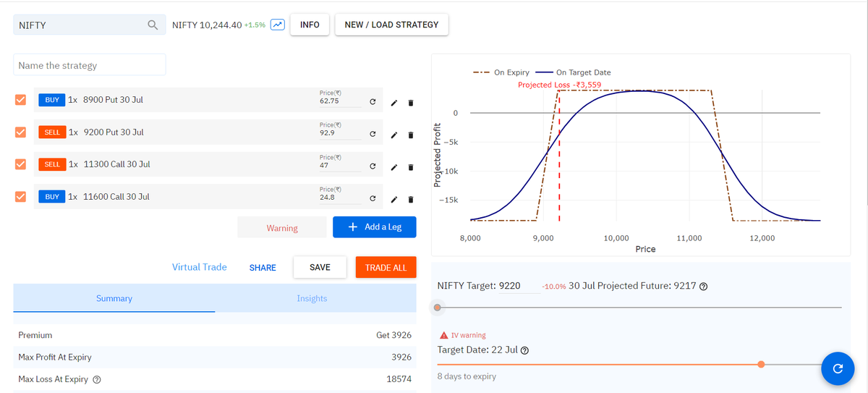Click the SHARE link
The height and width of the screenshot is (393, 868).
coord(263,268)
